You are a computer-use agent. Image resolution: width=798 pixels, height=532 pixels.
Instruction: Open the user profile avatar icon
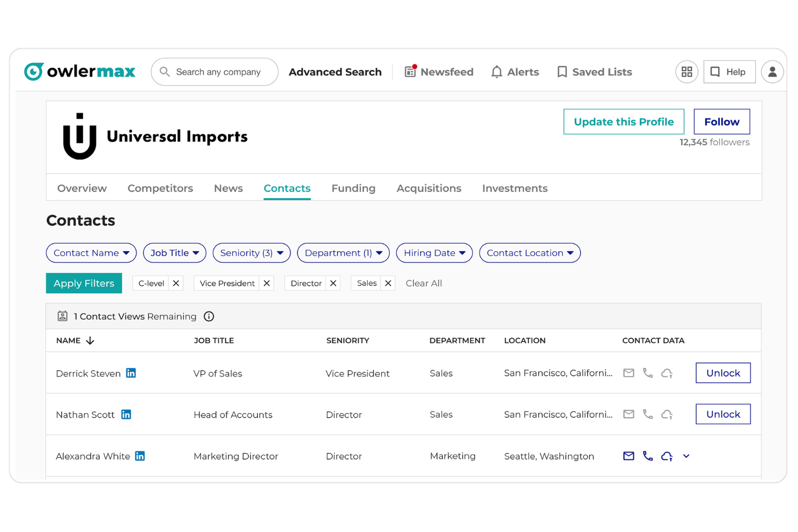pos(772,71)
